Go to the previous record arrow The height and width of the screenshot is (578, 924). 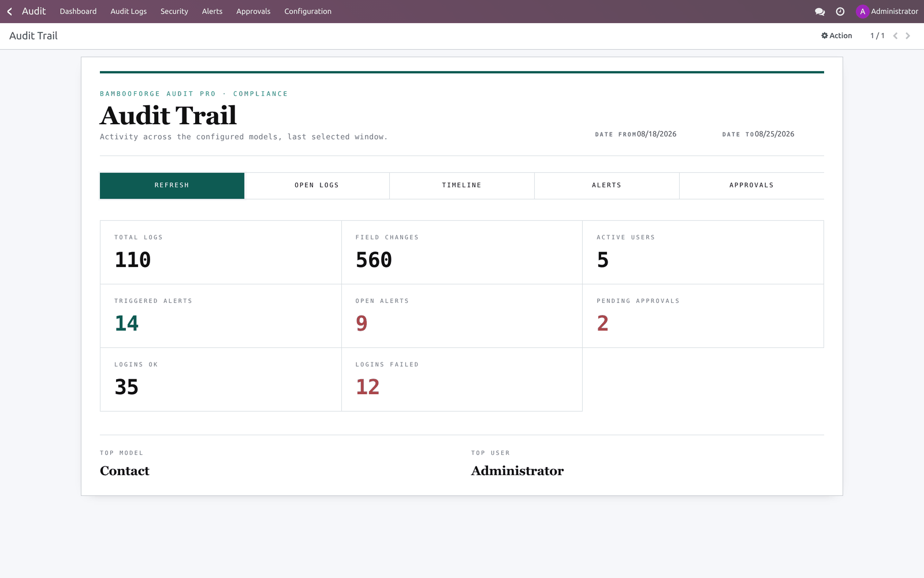click(x=895, y=36)
